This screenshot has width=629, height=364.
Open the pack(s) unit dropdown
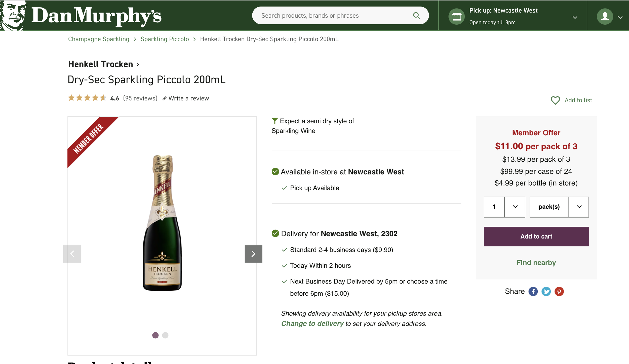click(x=559, y=207)
